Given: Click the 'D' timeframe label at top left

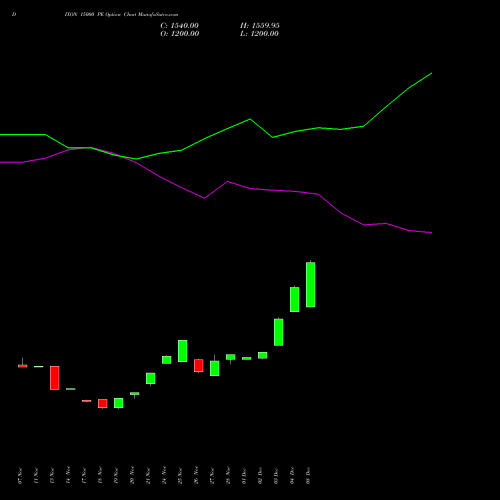Looking at the screenshot, I should pyautogui.click(x=14, y=15).
